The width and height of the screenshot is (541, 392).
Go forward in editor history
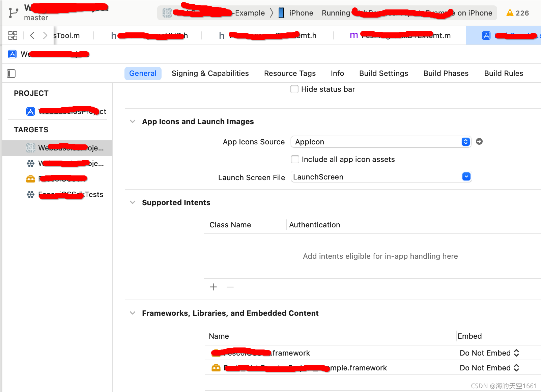click(45, 35)
